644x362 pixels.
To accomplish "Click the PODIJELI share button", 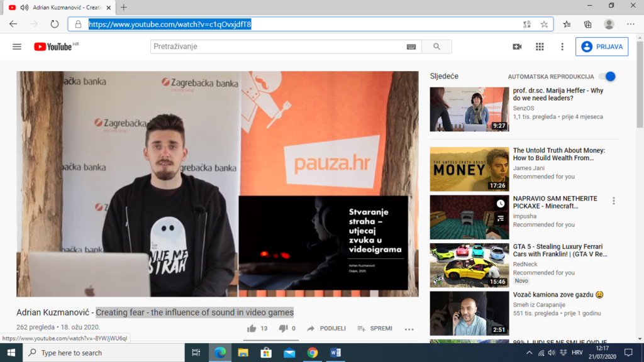I will tap(326, 328).
